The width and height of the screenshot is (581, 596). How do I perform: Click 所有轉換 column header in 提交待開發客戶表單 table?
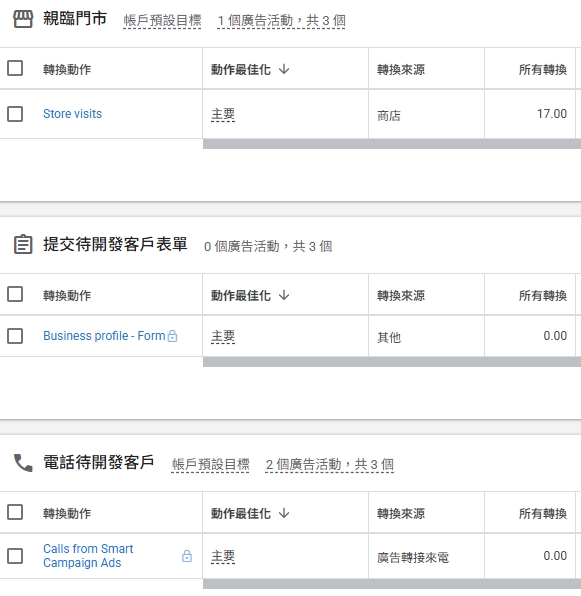[x=543, y=295]
